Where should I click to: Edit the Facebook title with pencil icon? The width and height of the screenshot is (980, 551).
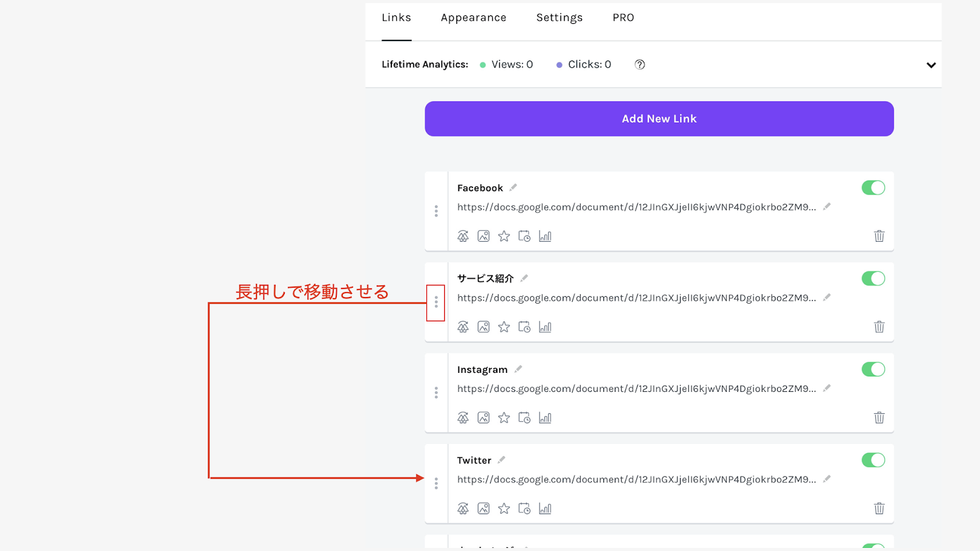[x=513, y=187]
